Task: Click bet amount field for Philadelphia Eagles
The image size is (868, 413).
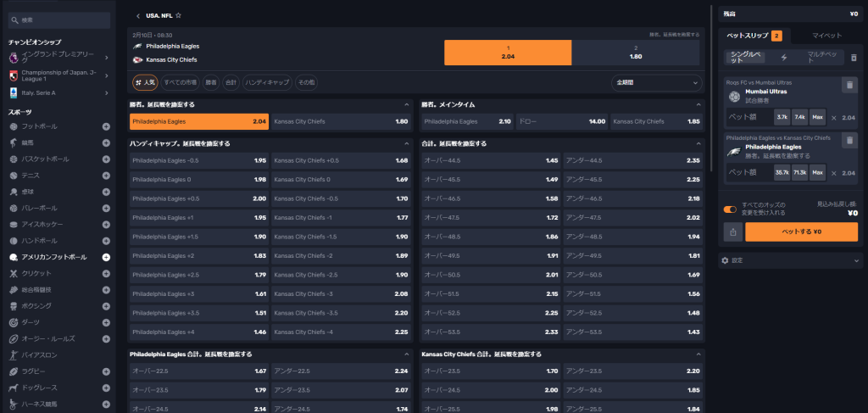Action: [x=749, y=173]
